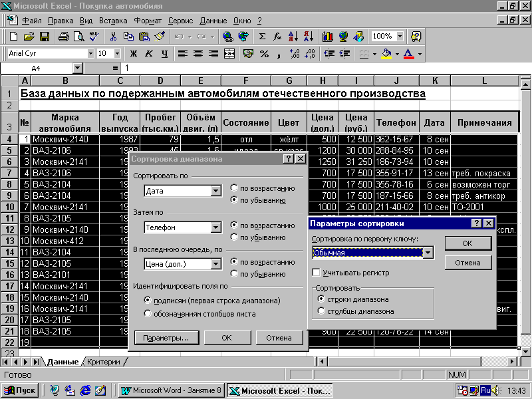Select столбцы диапазона sort orientation
Image resolution: width=532 pixels, height=399 pixels.
point(321,311)
